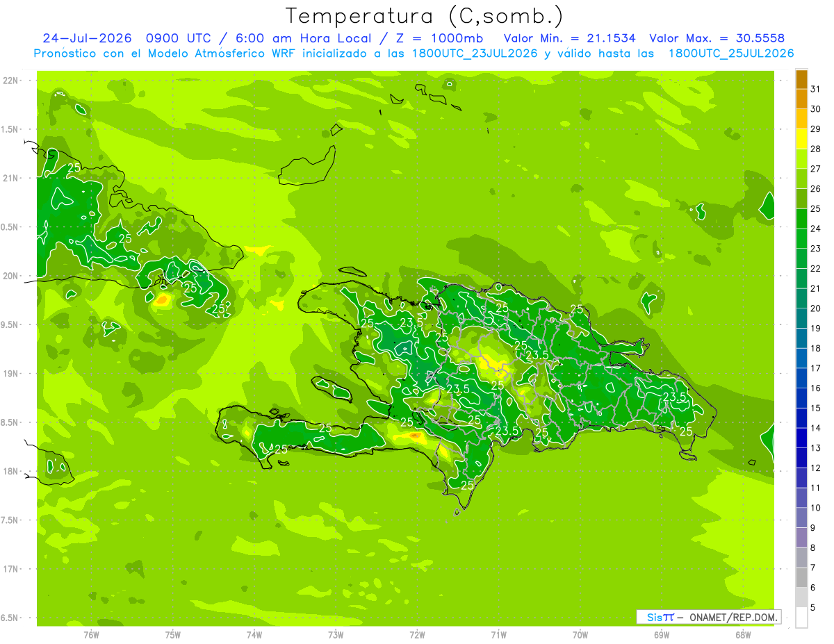Click the color bar label "24"
Viewport: 834px width, 644px height.
pyautogui.click(x=816, y=229)
